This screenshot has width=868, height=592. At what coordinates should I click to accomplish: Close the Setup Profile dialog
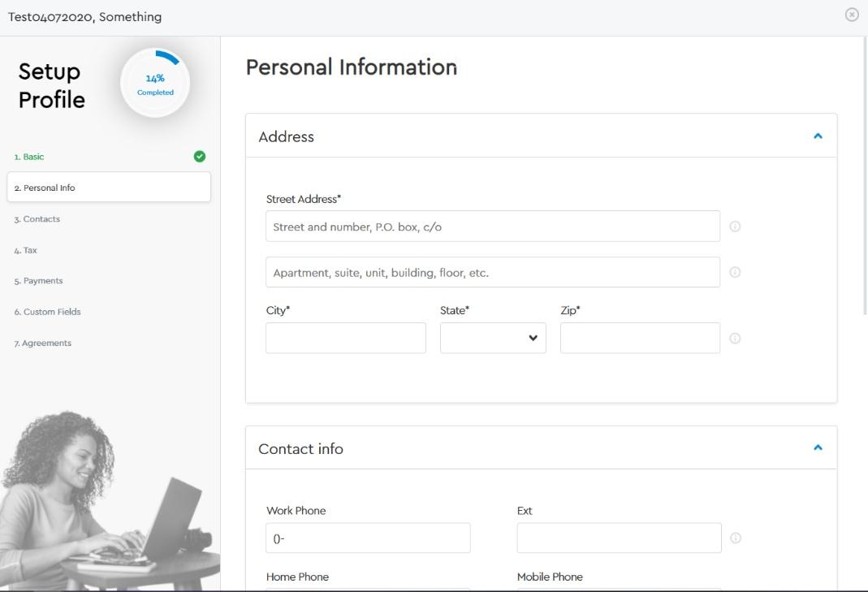pyautogui.click(x=852, y=15)
